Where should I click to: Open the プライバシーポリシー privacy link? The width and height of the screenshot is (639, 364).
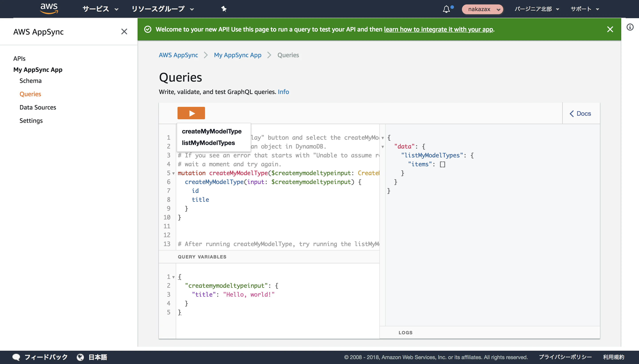click(x=565, y=357)
